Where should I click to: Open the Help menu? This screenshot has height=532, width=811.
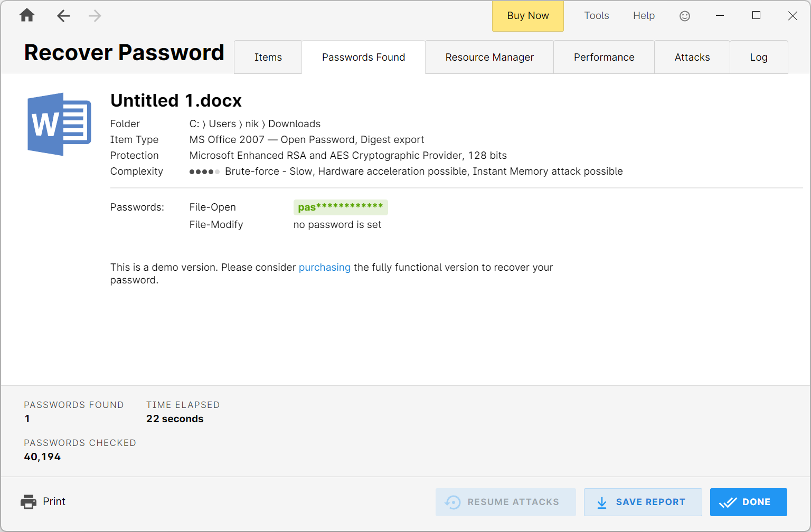644,16
